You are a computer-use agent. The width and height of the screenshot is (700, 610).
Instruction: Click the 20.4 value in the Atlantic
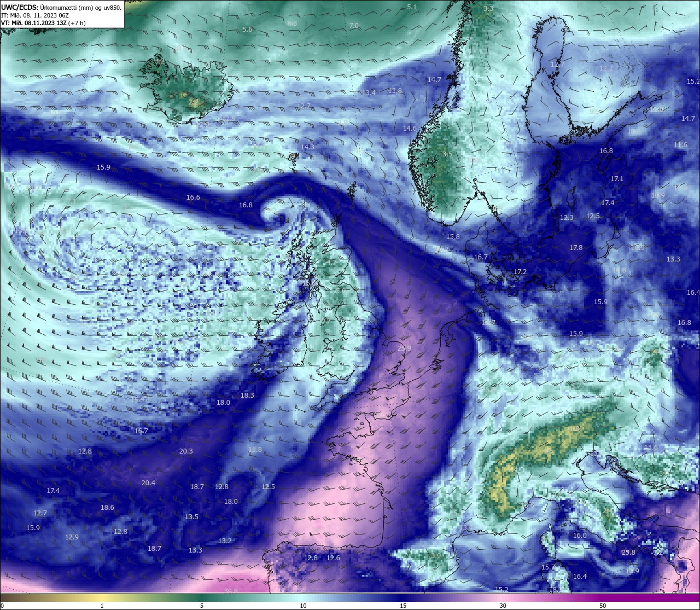[148, 483]
